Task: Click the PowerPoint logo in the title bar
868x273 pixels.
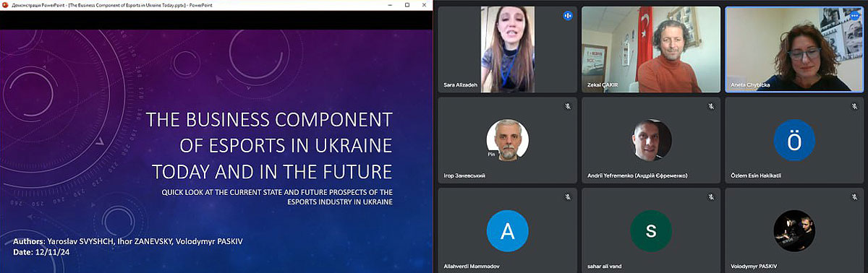Action: [5, 4]
